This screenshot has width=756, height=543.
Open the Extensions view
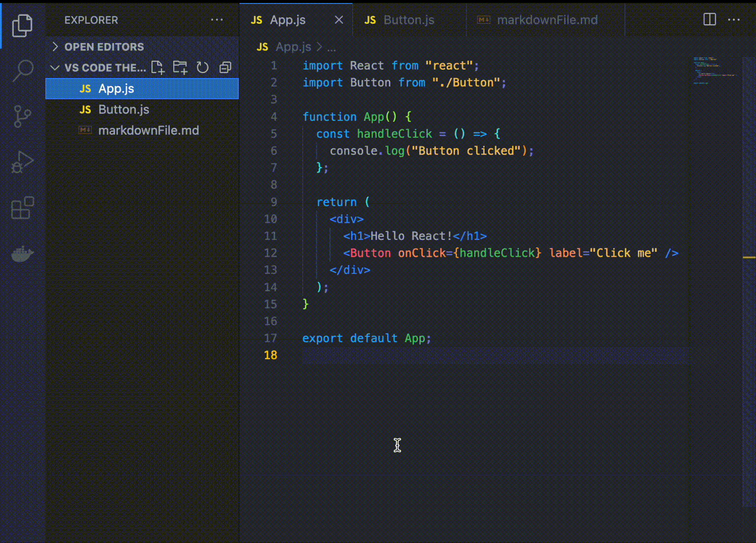(x=22, y=208)
